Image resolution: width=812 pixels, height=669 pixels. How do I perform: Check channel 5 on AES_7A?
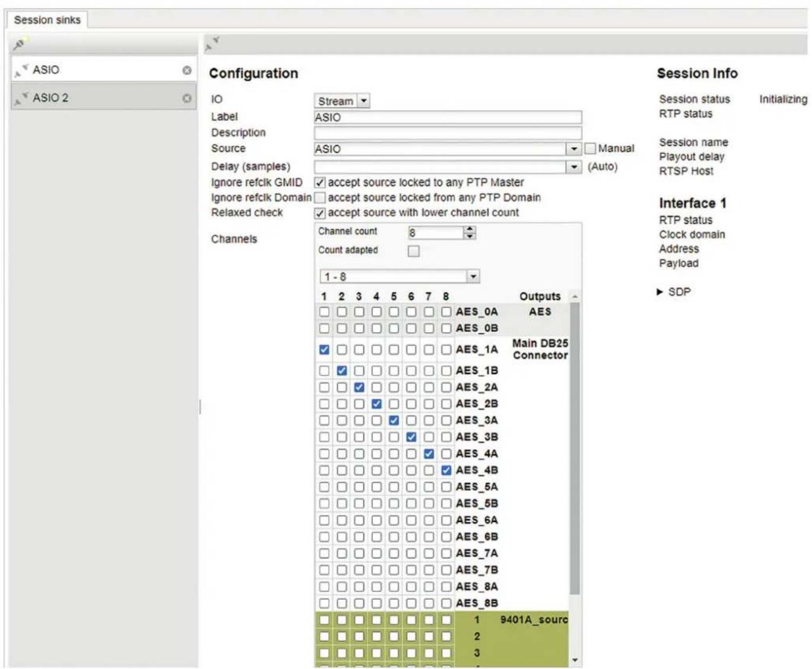coord(394,553)
